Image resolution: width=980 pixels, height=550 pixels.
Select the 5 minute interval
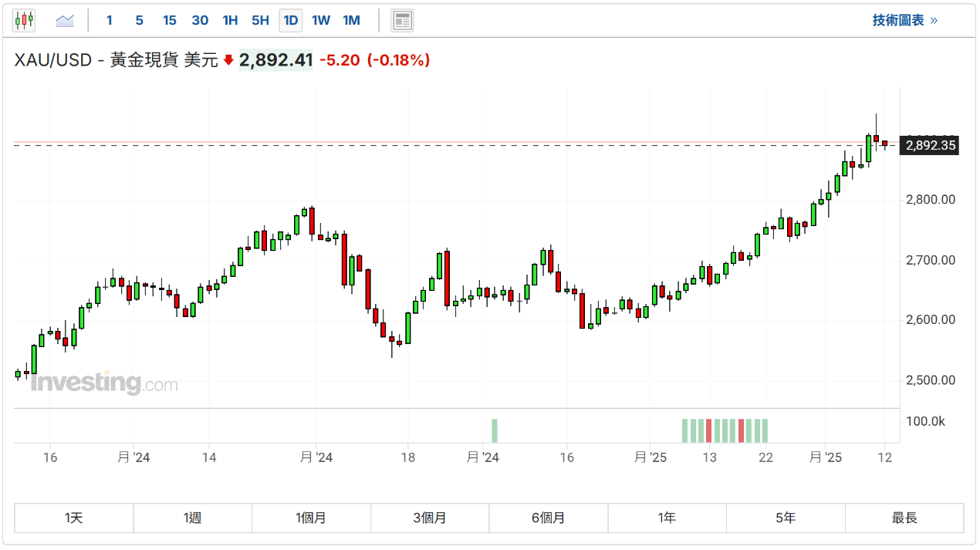139,20
